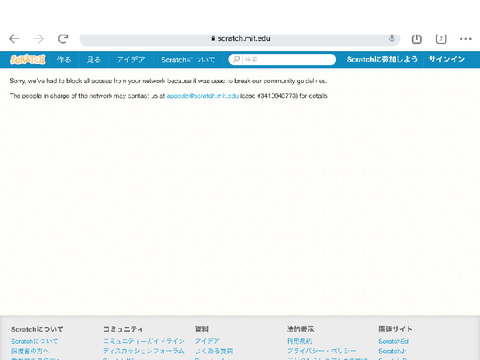
Task: Open the コミュニティーガイドライン footer link
Action: pyautogui.click(x=144, y=341)
